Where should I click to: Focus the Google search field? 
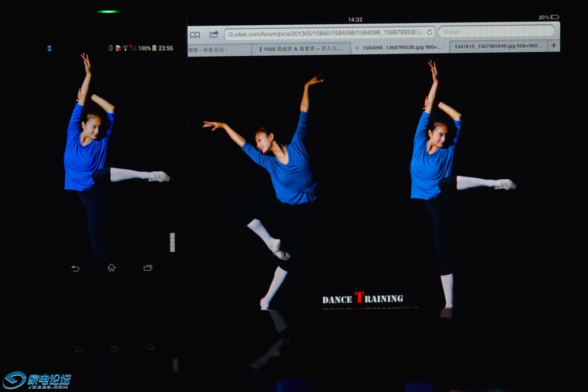click(x=497, y=32)
